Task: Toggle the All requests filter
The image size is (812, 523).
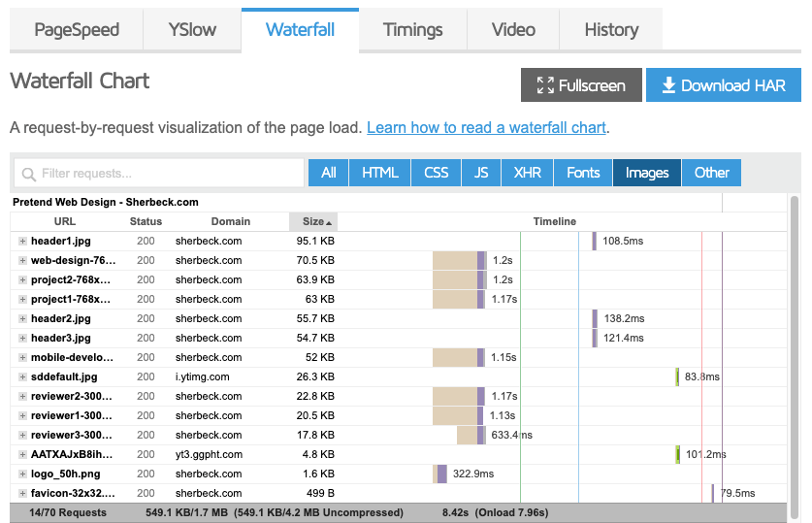Action: click(x=328, y=173)
